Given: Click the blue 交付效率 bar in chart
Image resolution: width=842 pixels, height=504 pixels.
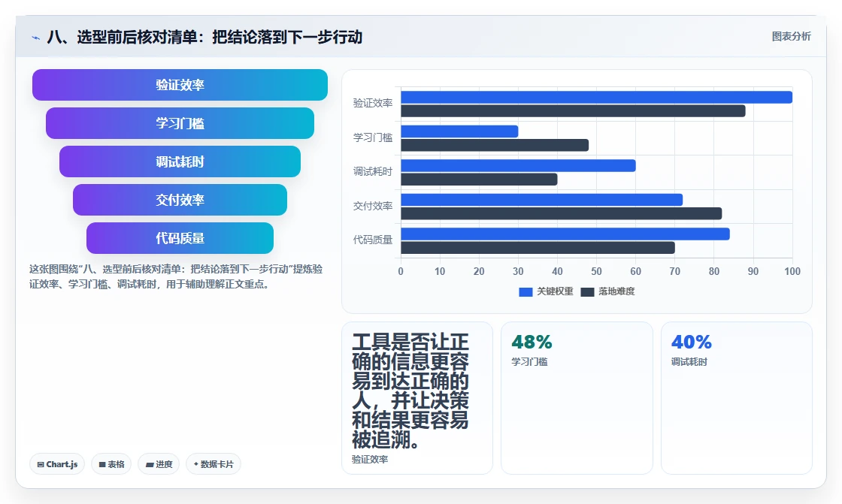Looking at the screenshot, I should (542, 200).
